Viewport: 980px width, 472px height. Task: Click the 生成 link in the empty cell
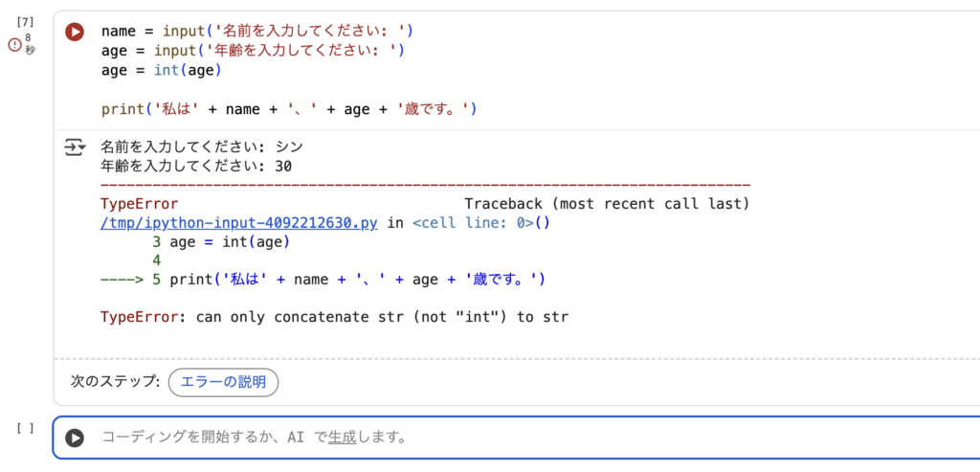coord(342,438)
